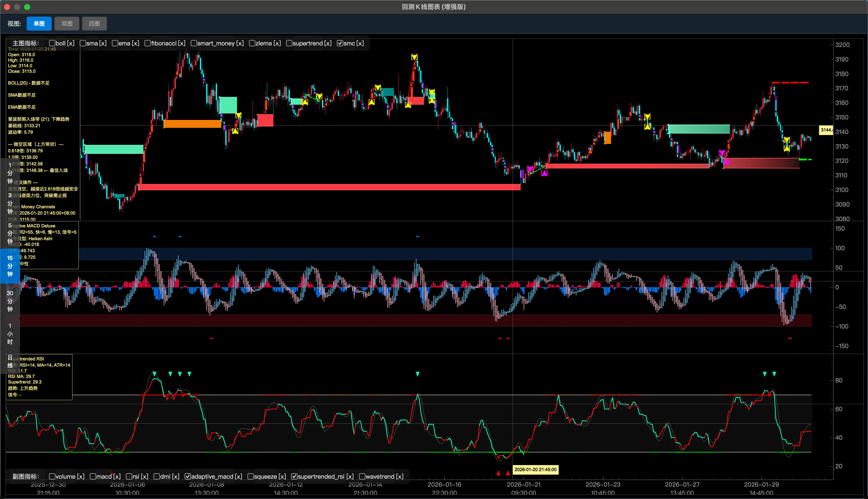The height and width of the screenshot is (499, 868).
Task: Click the long red order block zone
Action: (x=329, y=187)
